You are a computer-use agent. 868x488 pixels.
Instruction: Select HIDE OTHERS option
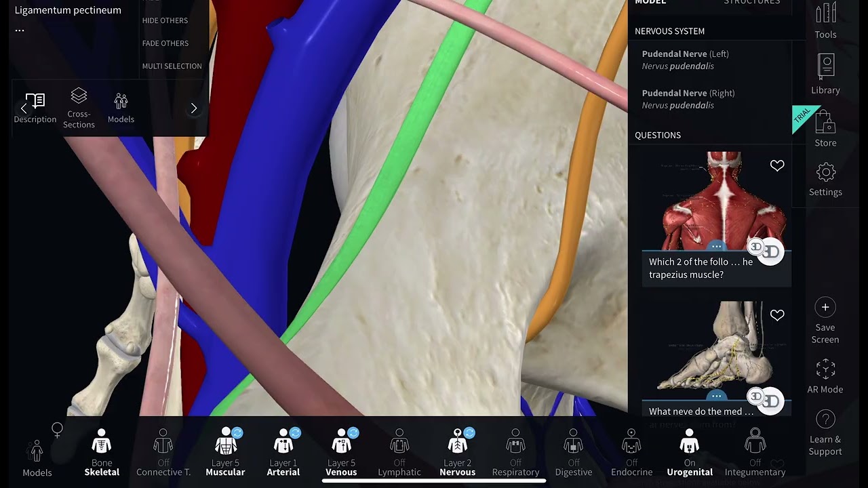tap(165, 20)
